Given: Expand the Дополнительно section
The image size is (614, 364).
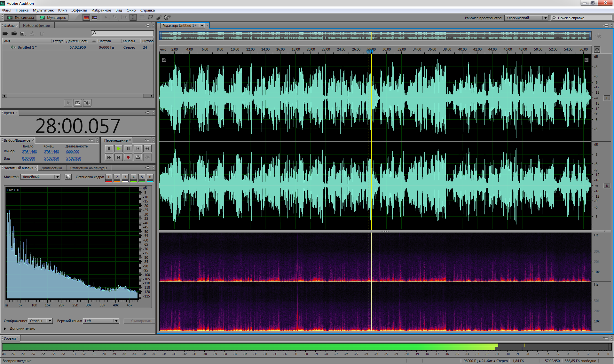Looking at the screenshot, I should (x=5, y=328).
